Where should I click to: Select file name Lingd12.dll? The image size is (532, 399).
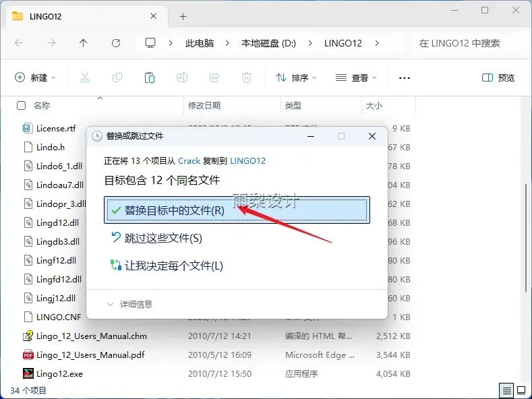[58, 222]
